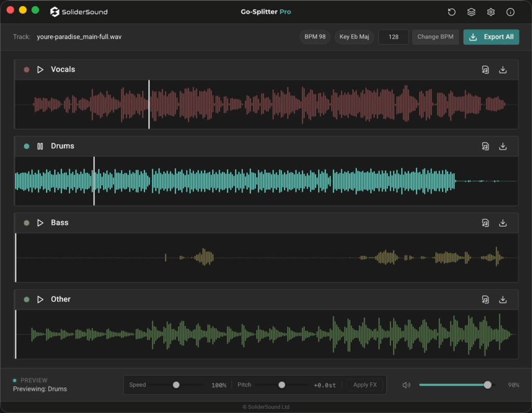Toggle the Drums teal status dot
532x413 pixels.
(26, 146)
